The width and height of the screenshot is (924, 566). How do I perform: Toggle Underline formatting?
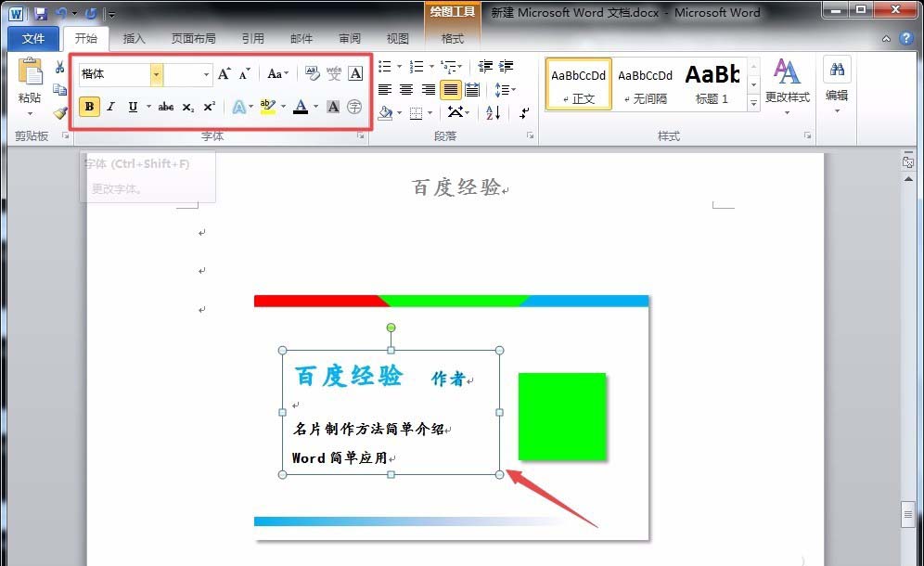click(x=133, y=107)
